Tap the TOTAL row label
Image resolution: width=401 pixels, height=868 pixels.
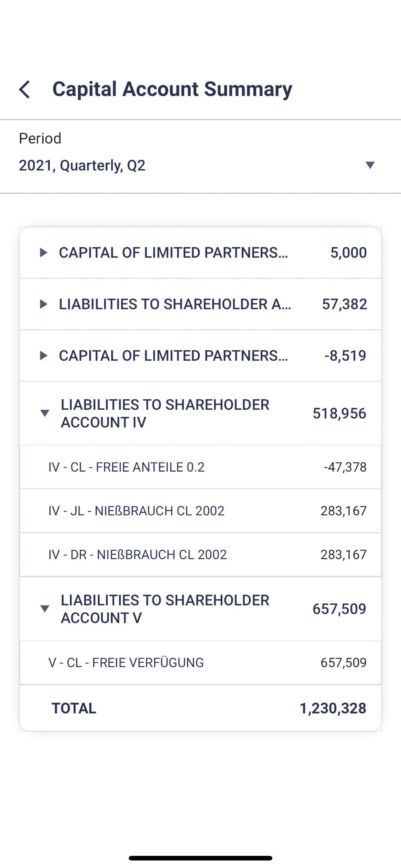click(x=74, y=708)
